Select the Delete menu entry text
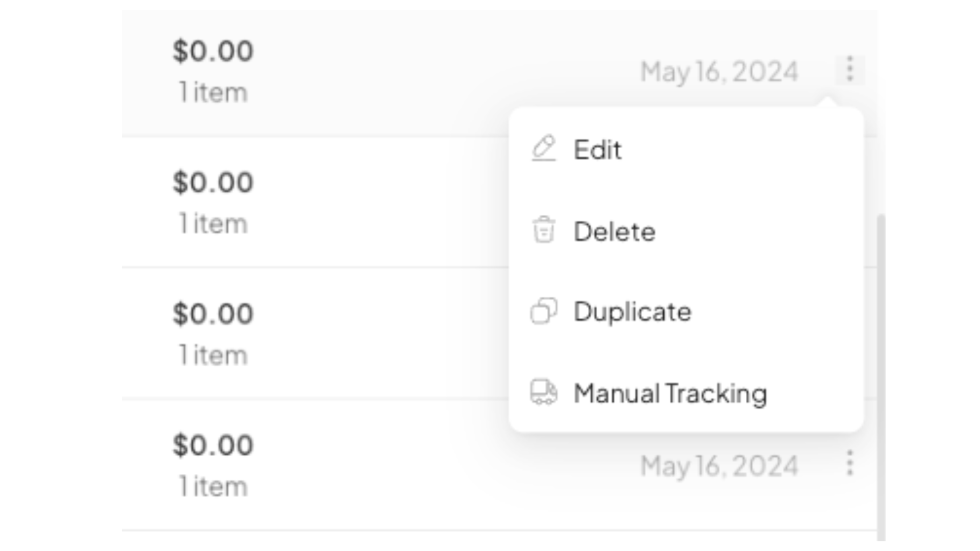 (614, 232)
